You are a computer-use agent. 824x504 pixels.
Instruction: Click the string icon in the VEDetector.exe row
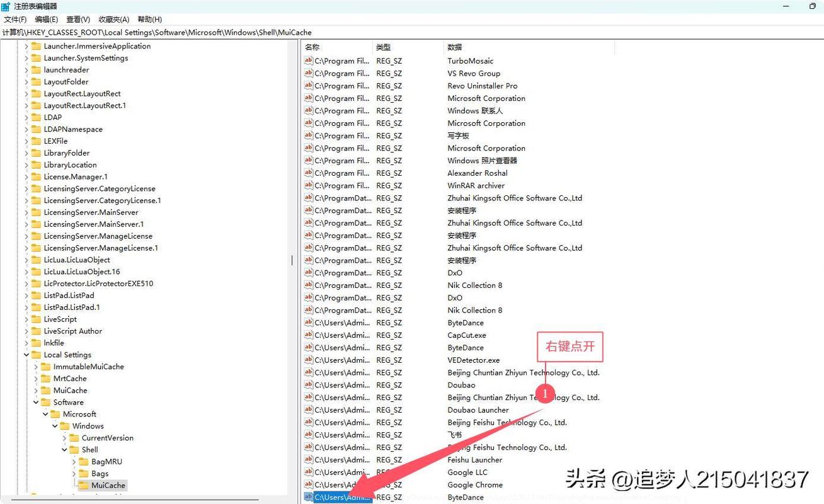309,360
